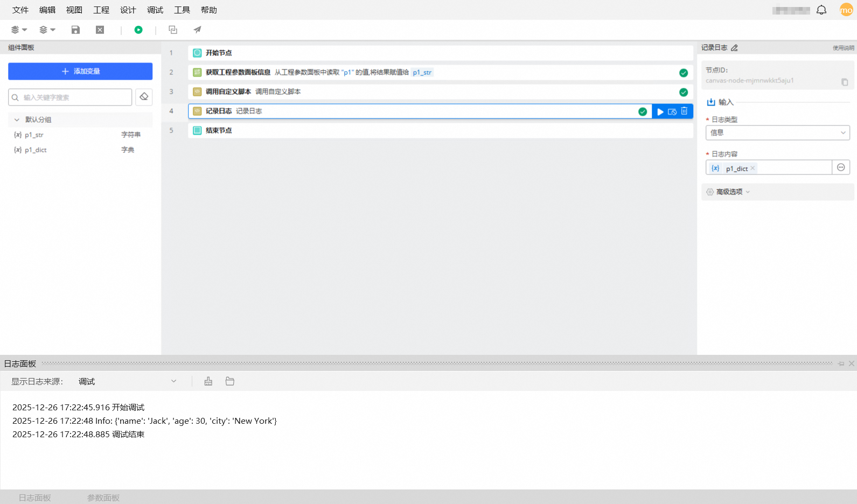
Task: Click the canvas-node-mjmnwkkt5aju1 ID text
Action: [x=750, y=81]
